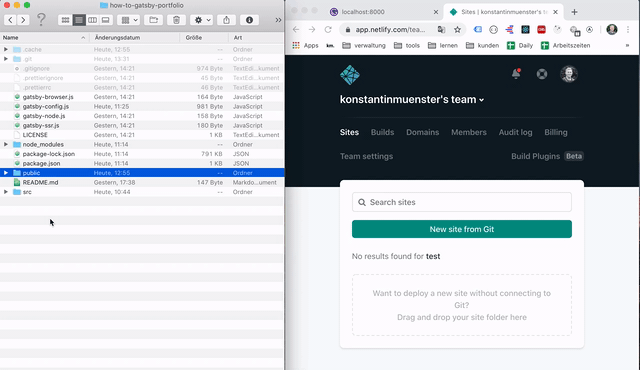The width and height of the screenshot is (640, 370).
Task: Open the verwaltung bookmarks folder
Action: 364,45
